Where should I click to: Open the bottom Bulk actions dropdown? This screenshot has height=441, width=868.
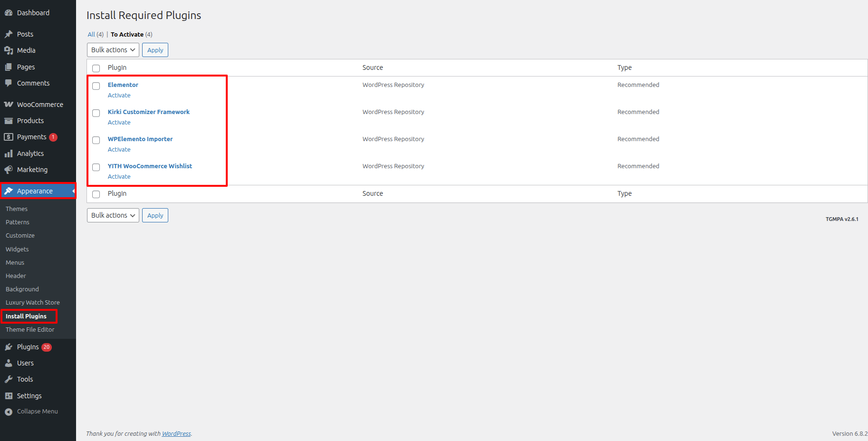coord(113,215)
